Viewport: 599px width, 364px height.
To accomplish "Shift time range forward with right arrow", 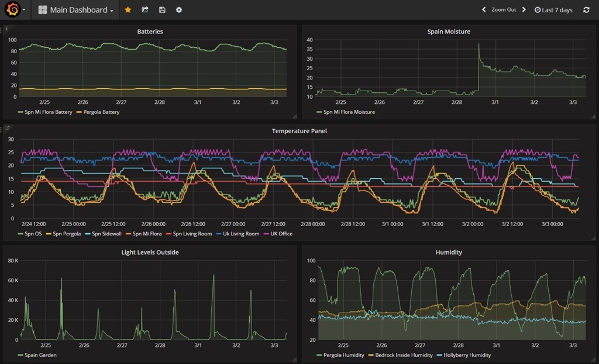I will coord(524,10).
